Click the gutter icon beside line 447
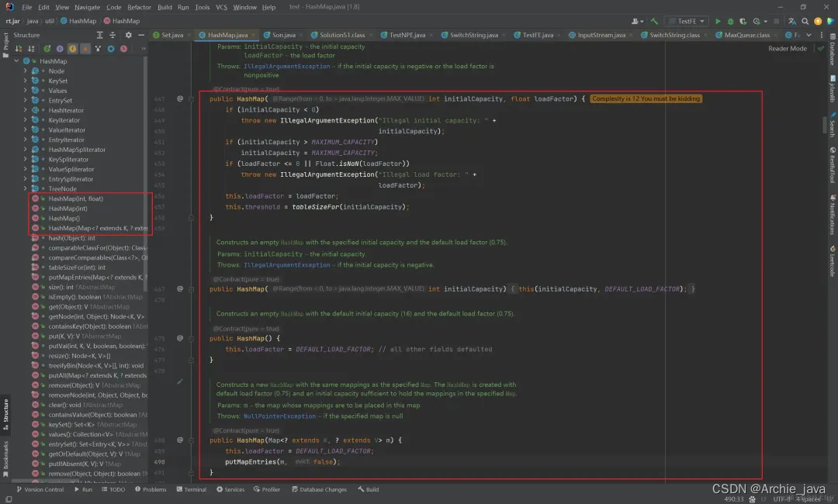The height and width of the screenshot is (504, 838). (180, 98)
